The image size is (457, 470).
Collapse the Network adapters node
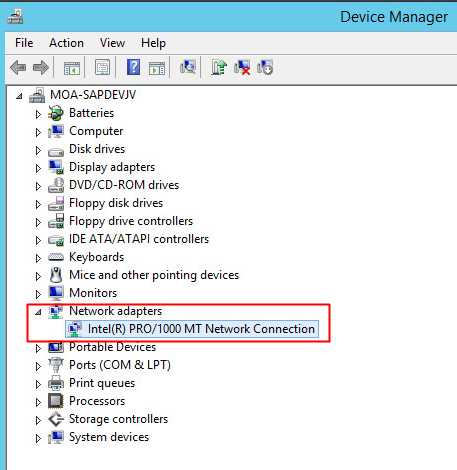[x=38, y=312]
